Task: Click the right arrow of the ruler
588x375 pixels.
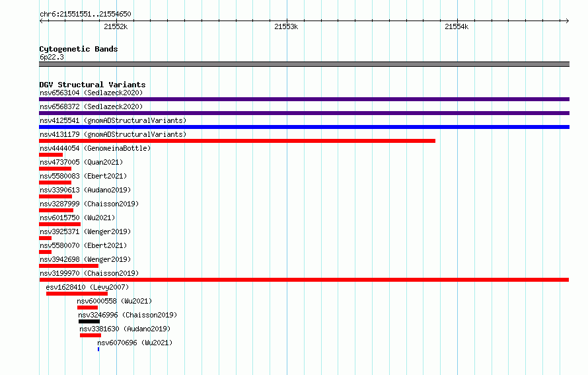Action: (x=567, y=21)
